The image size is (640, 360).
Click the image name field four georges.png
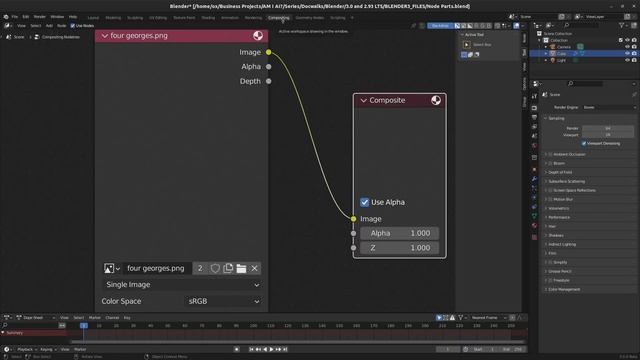(x=158, y=268)
